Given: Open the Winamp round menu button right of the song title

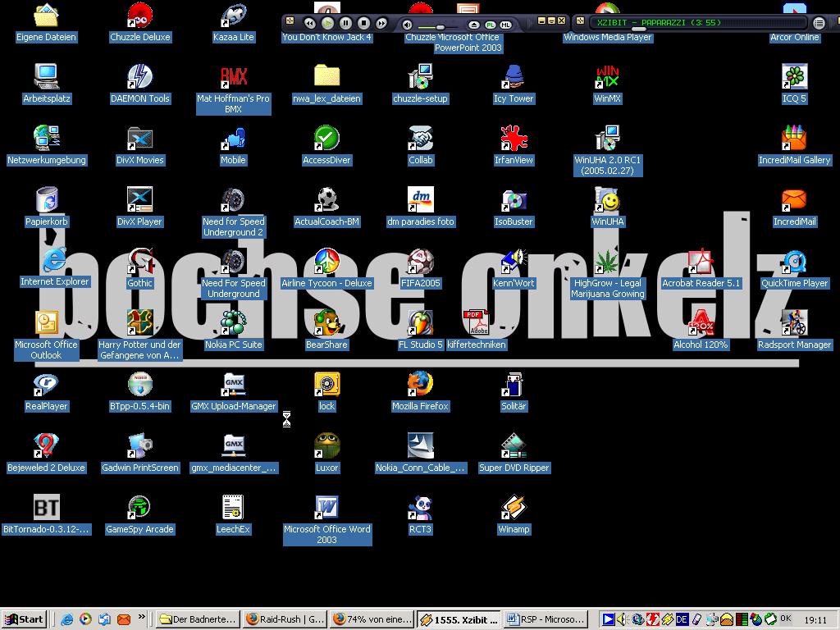Looking at the screenshot, I should click(x=819, y=23).
